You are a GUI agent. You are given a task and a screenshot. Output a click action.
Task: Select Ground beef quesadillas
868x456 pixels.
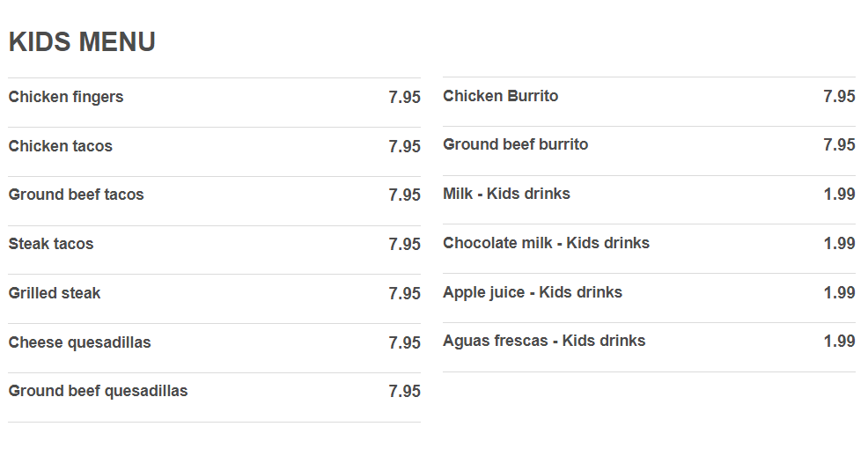[x=98, y=391]
